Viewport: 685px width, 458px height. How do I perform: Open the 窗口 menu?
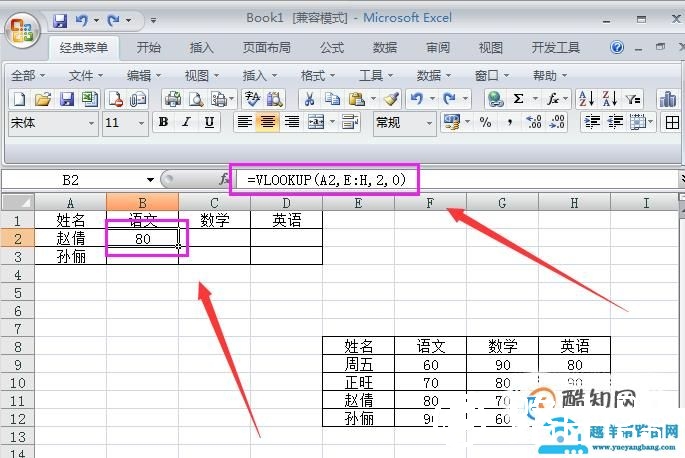[x=491, y=76]
